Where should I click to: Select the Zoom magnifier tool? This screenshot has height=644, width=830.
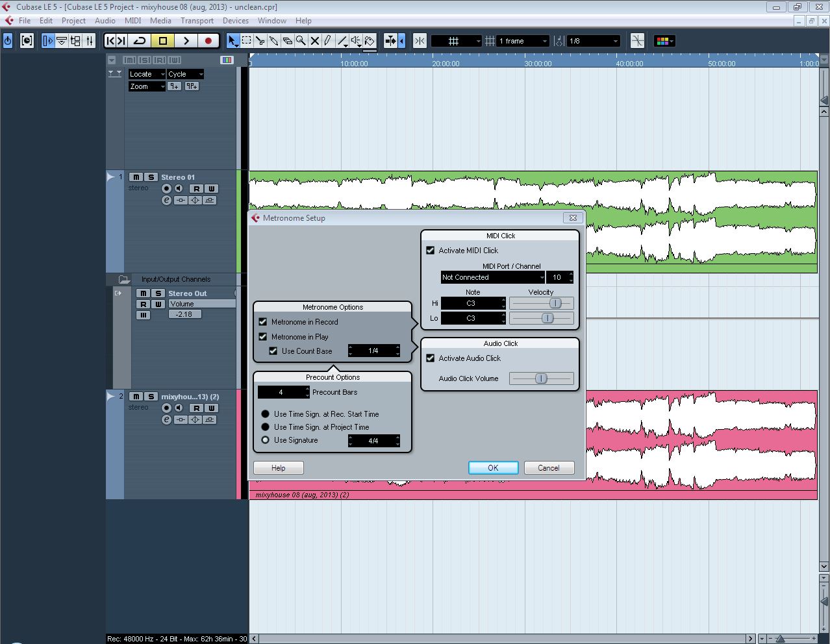coord(301,41)
